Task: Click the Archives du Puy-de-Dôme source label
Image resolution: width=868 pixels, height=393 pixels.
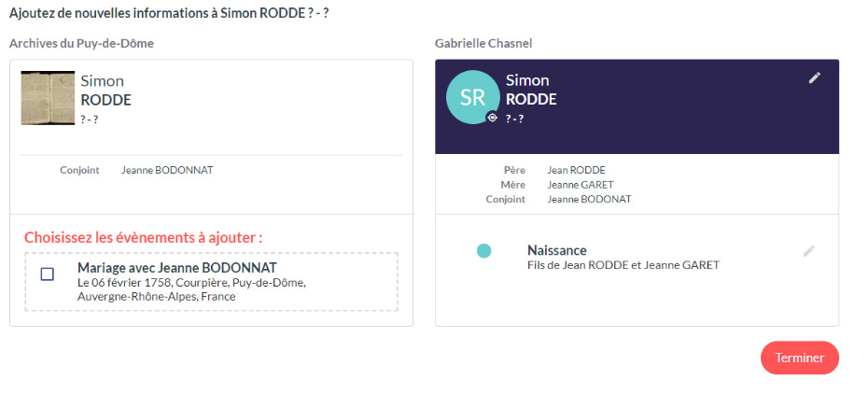Action: click(x=81, y=44)
